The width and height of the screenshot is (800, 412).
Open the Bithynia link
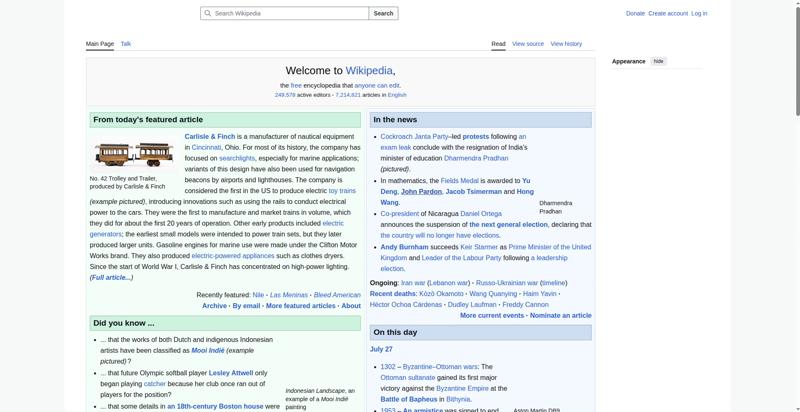coord(458,399)
